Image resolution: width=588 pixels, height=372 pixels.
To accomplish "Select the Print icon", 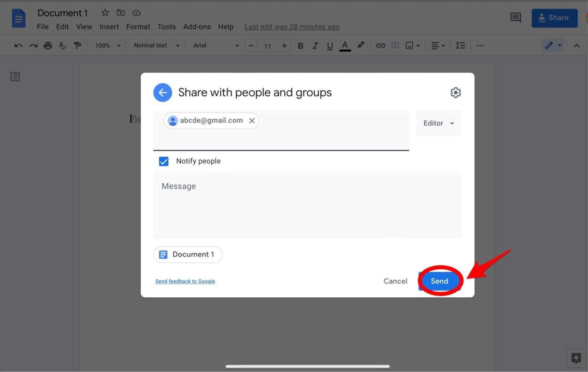I will coord(48,45).
